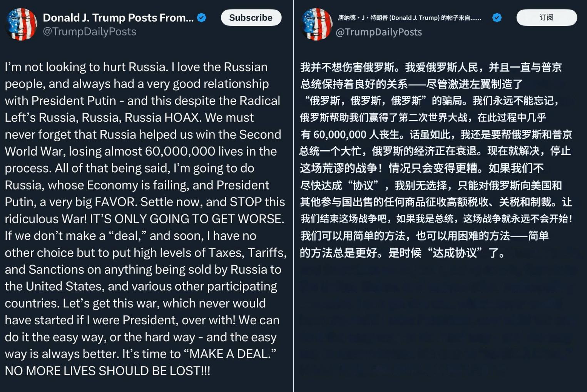Open the flag-face avatar on the translated post

click(x=316, y=24)
